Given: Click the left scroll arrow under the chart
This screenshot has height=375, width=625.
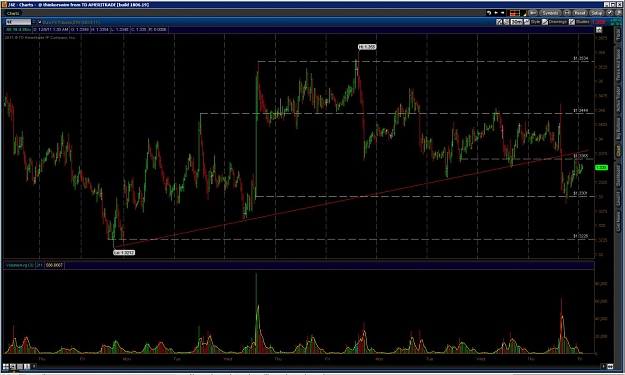Looking at the screenshot, I should pyautogui.click(x=34, y=366).
